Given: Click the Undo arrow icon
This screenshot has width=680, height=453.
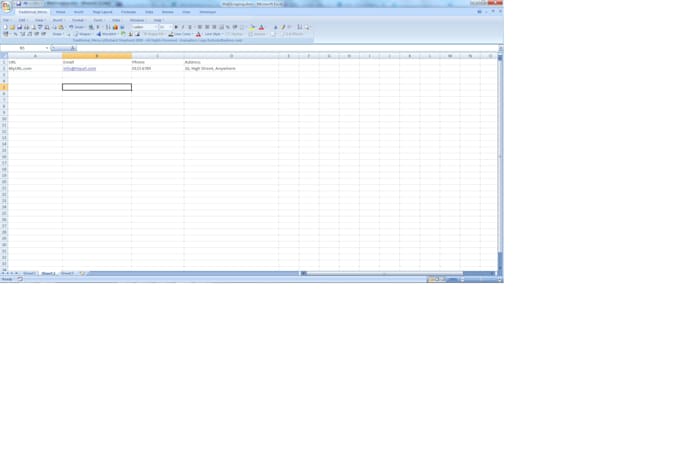Looking at the screenshot, I should 71,27.
